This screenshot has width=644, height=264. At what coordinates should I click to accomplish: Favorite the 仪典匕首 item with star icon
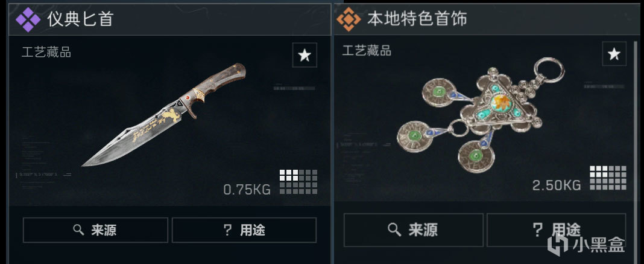tap(305, 55)
